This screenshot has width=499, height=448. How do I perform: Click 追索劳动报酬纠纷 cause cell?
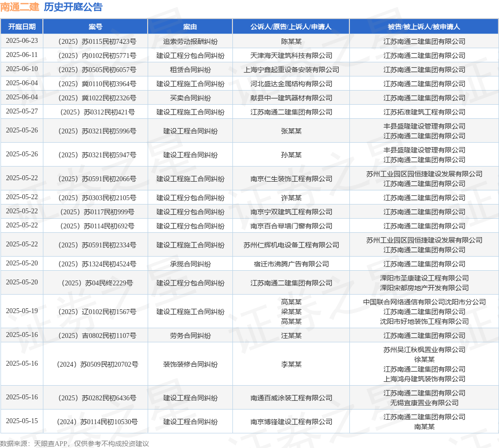click(191, 41)
